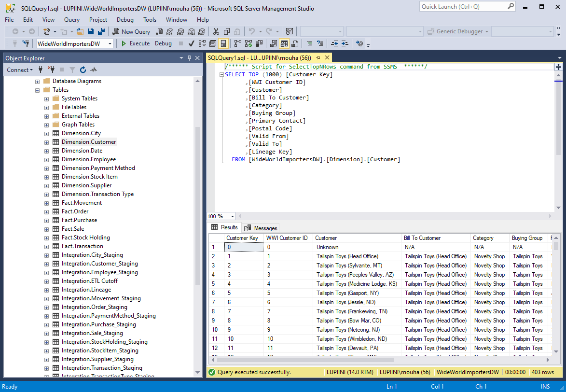The height and width of the screenshot is (392, 566).
Task: Toggle Include Live Query Statistics
Action: click(248, 44)
